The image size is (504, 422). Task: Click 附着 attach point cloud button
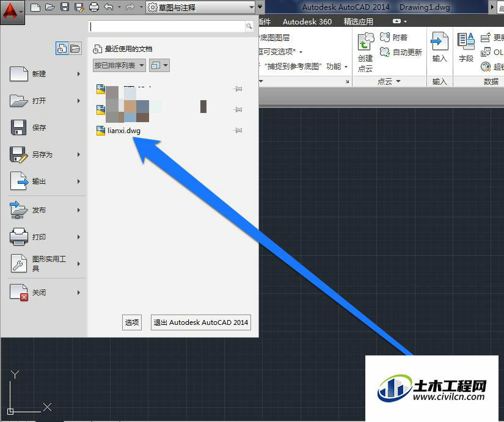coord(394,38)
